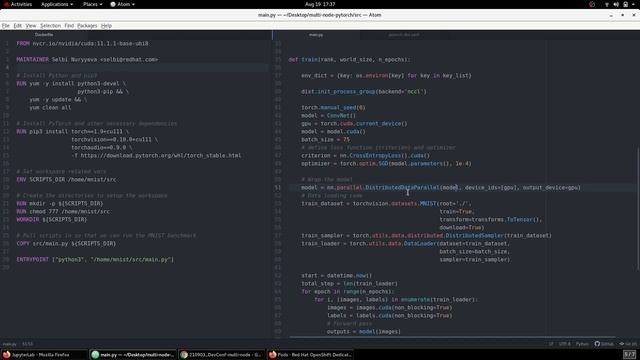Viewport: 640px width, 360px height.
Task: Click the optimizer = torch.optim.SGD line
Action: coord(386,163)
